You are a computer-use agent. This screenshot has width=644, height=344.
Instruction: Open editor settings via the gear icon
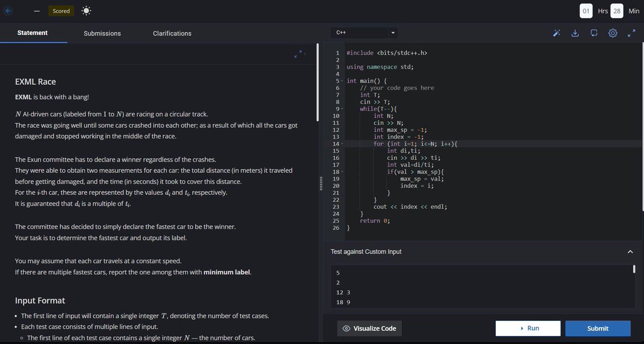612,33
